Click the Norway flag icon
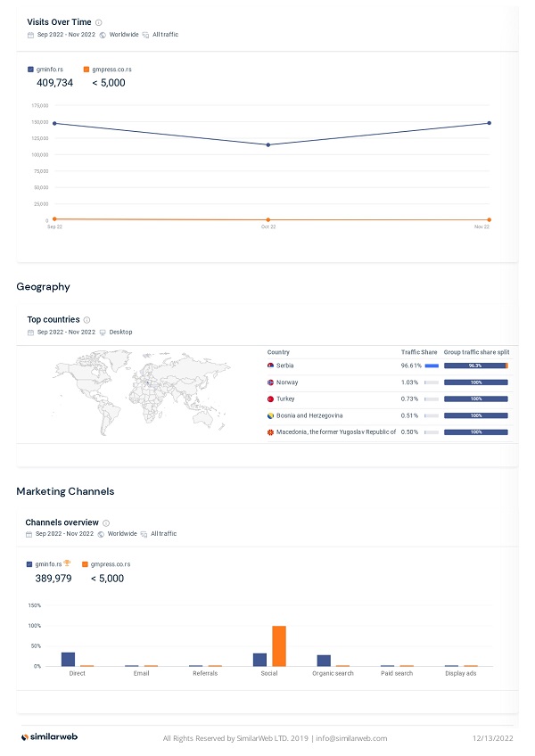Viewport: 535px width, 756px height. (x=271, y=382)
